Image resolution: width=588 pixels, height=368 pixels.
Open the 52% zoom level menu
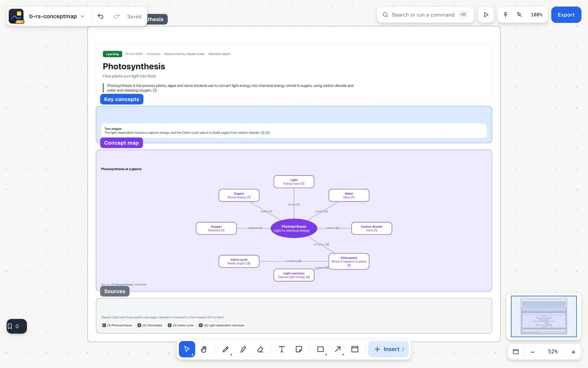tap(553, 352)
